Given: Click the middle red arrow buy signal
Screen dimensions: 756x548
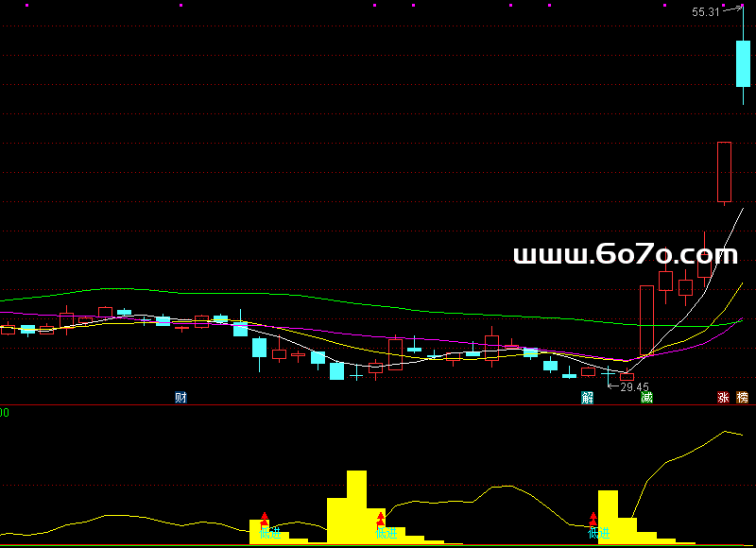Looking at the screenshot, I should coord(381,518).
